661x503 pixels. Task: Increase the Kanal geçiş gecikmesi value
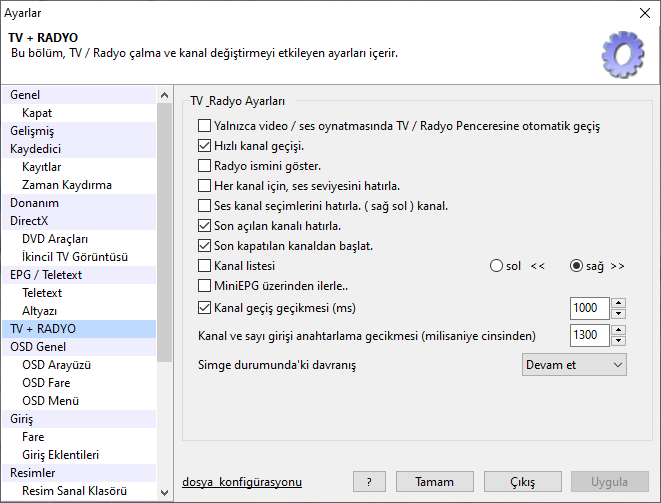(618, 303)
